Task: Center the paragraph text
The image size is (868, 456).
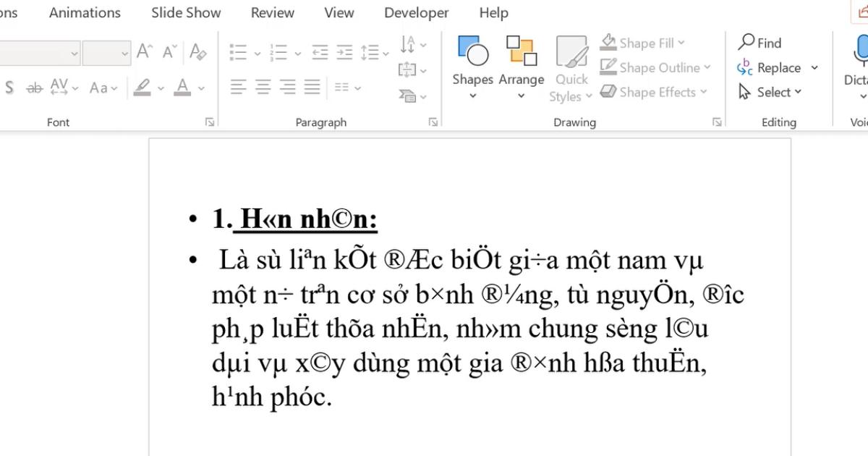Action: click(263, 88)
